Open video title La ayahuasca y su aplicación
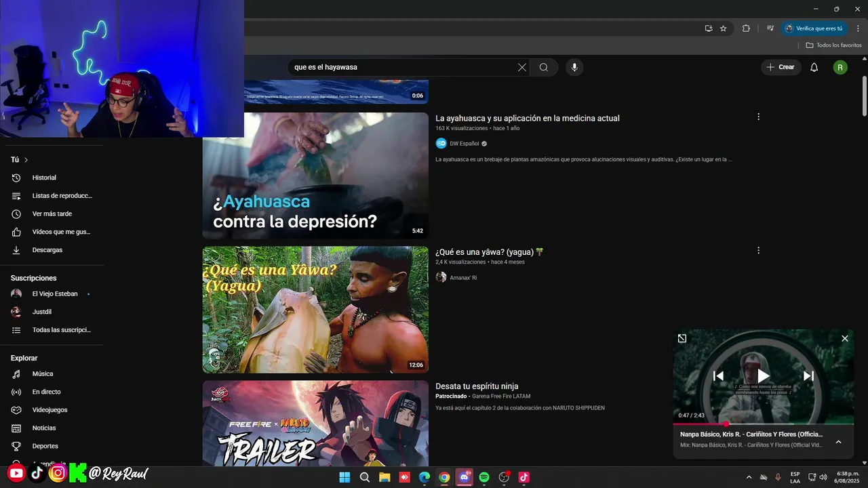The width and height of the screenshot is (868, 488). [x=528, y=118]
